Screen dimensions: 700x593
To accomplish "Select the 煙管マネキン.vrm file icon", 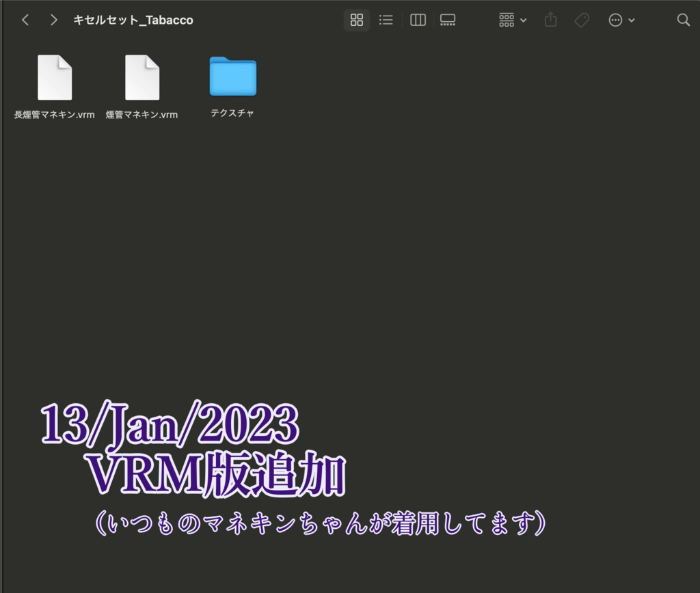I will 142,77.
